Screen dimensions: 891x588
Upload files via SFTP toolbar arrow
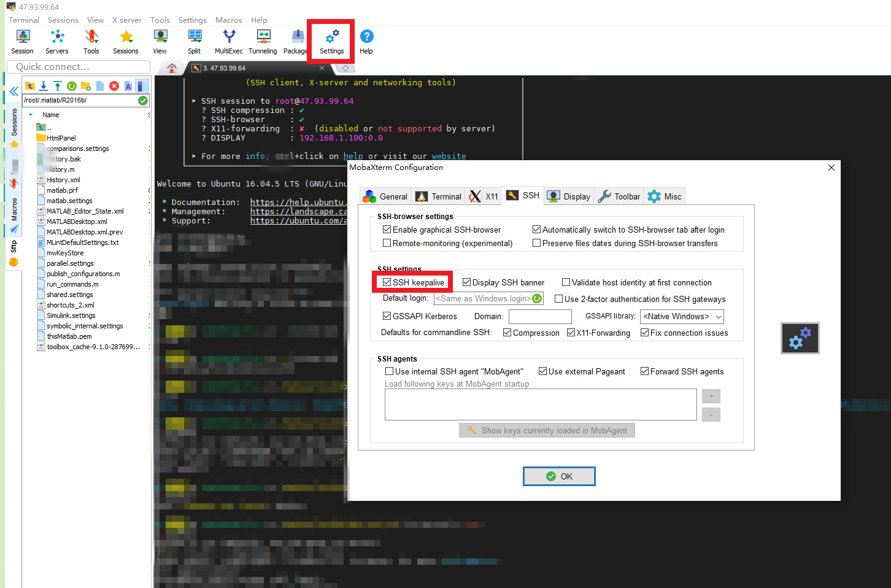coord(57,86)
